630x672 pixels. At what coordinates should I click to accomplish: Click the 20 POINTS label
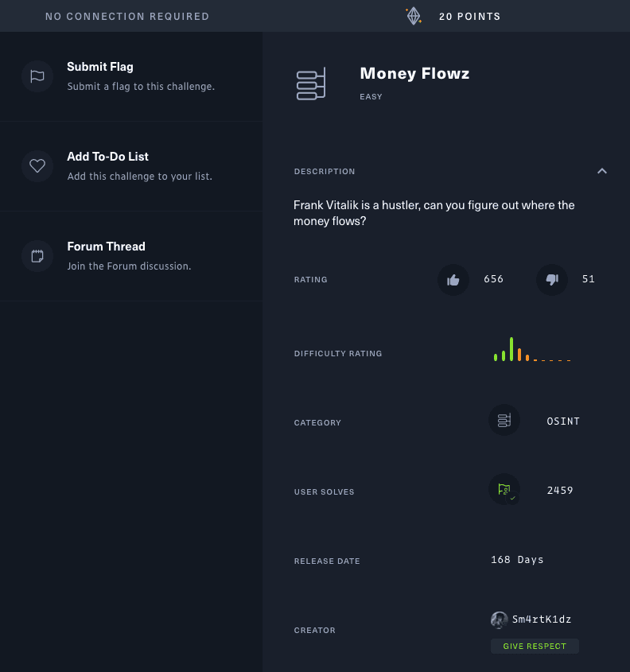tap(469, 16)
